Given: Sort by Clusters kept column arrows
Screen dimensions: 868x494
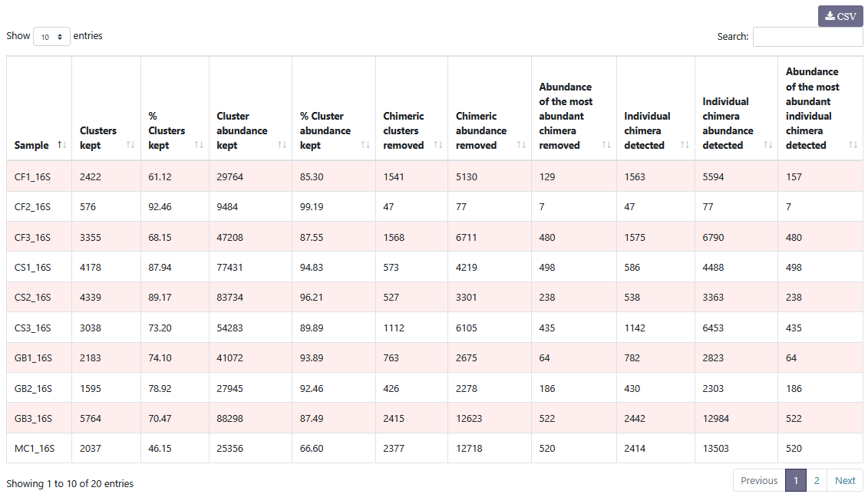Looking at the screenshot, I should [130, 145].
